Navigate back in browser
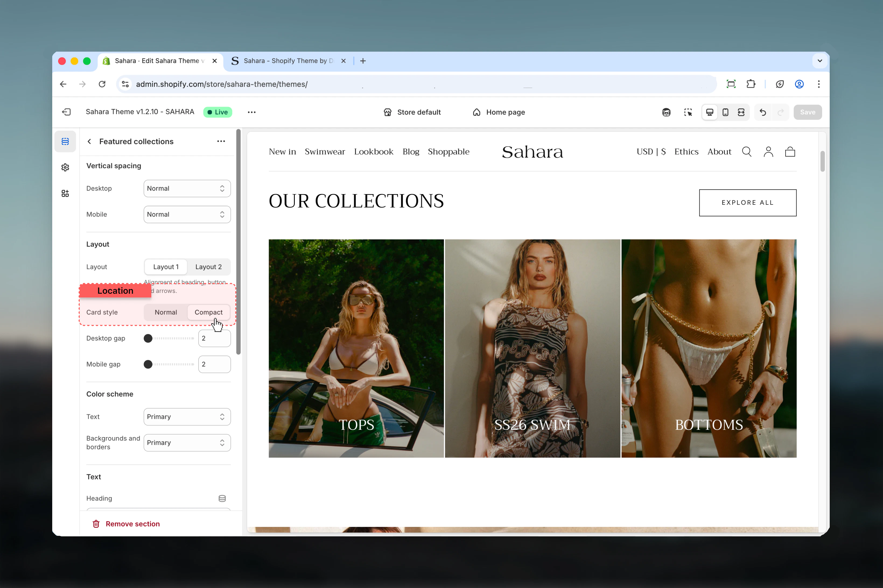 (63, 84)
